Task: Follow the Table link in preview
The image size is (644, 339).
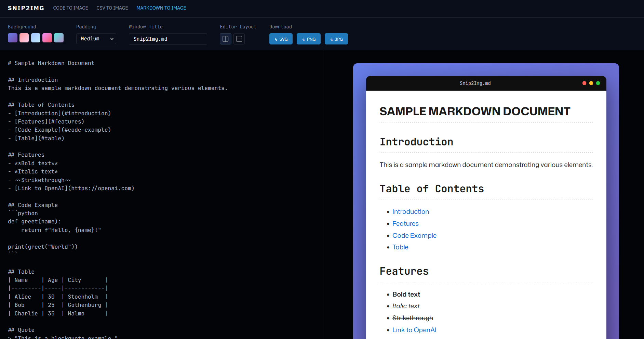Action: click(x=400, y=247)
